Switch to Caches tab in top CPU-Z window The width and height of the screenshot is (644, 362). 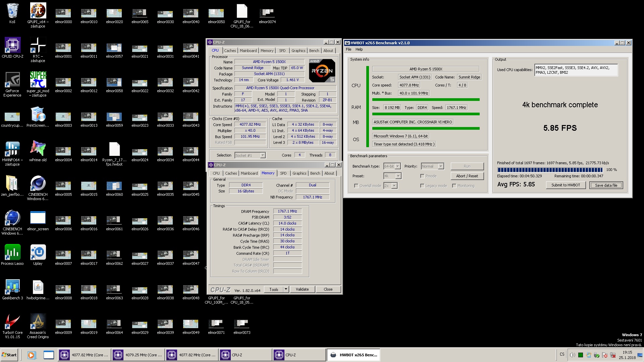click(230, 51)
